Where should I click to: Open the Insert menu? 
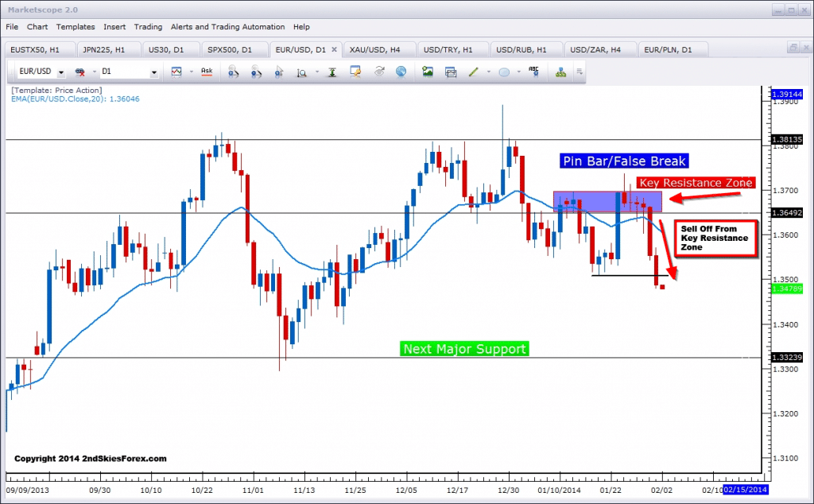[x=114, y=27]
